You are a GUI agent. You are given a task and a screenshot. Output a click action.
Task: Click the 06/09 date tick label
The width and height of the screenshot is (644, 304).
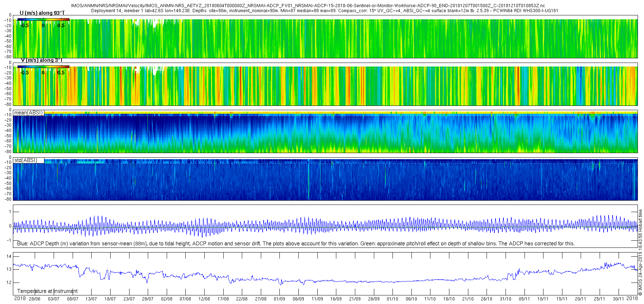(298, 299)
